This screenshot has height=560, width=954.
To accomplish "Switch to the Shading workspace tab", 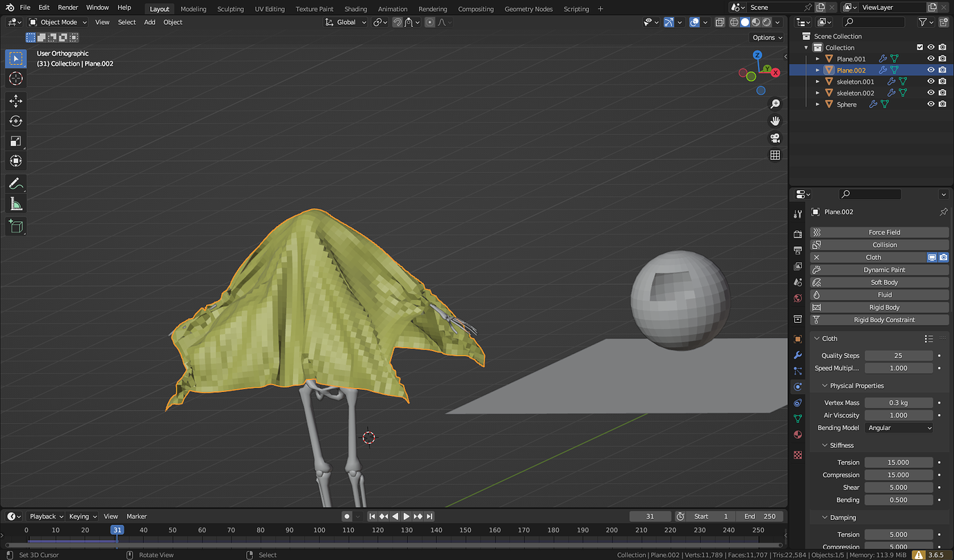I will (x=355, y=9).
